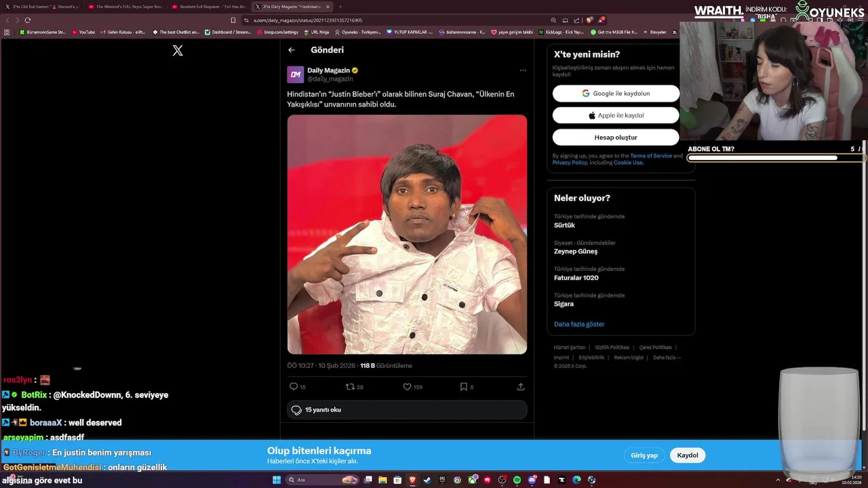Open the 118 B Görüntüleme view count

tap(386, 366)
